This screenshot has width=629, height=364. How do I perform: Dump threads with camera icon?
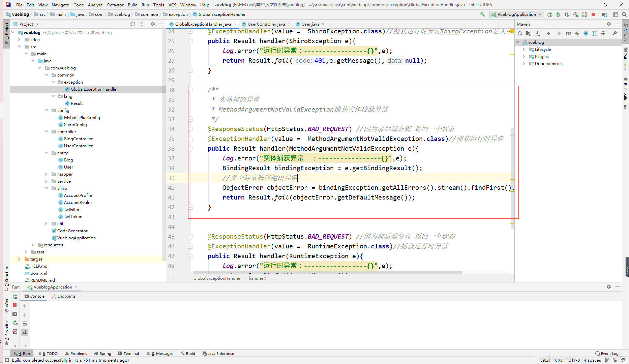tap(15, 314)
